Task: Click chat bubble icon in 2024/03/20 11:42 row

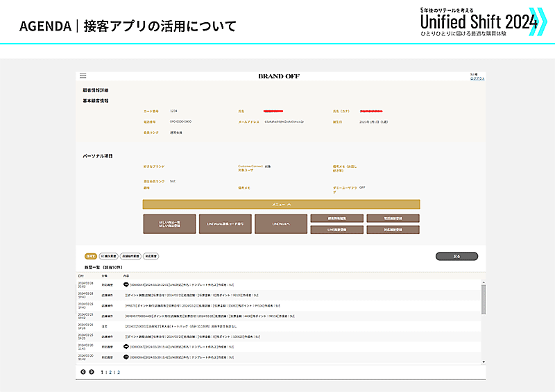Action: 127,357
